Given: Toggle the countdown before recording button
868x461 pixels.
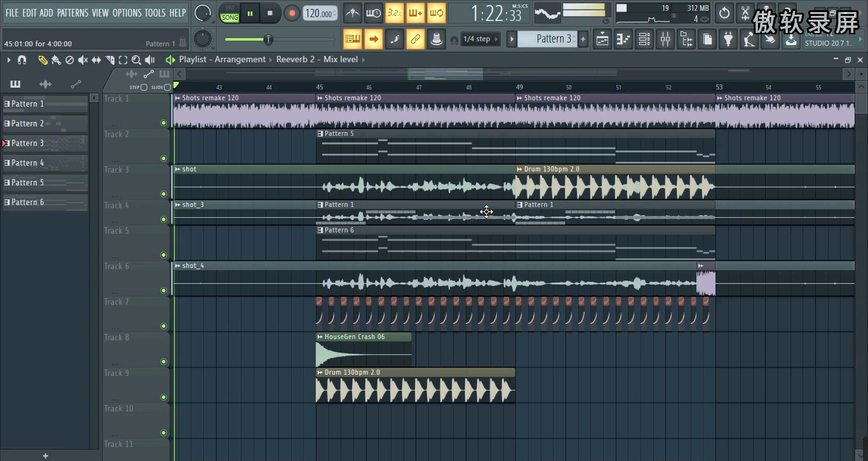Looking at the screenshot, I should point(395,13).
